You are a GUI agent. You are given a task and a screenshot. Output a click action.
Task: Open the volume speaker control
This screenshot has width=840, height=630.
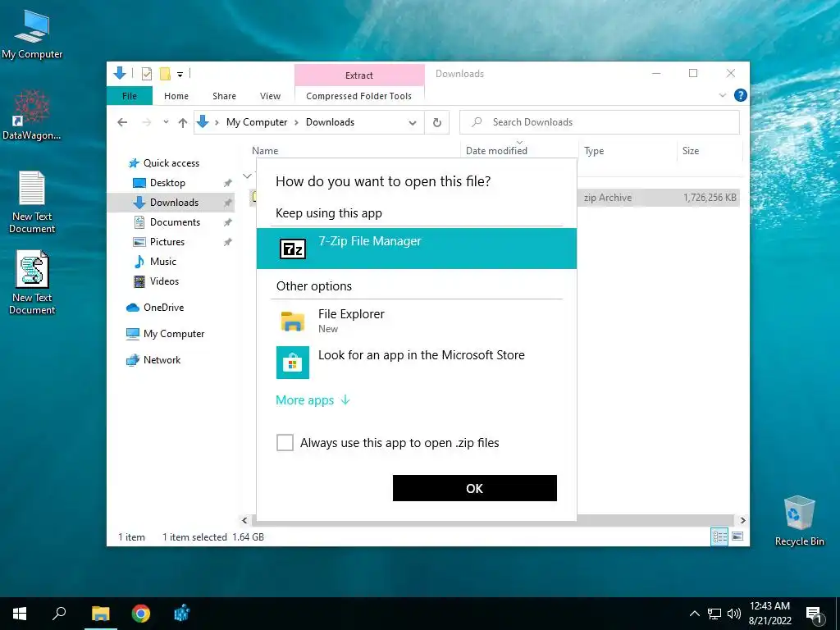(734, 614)
